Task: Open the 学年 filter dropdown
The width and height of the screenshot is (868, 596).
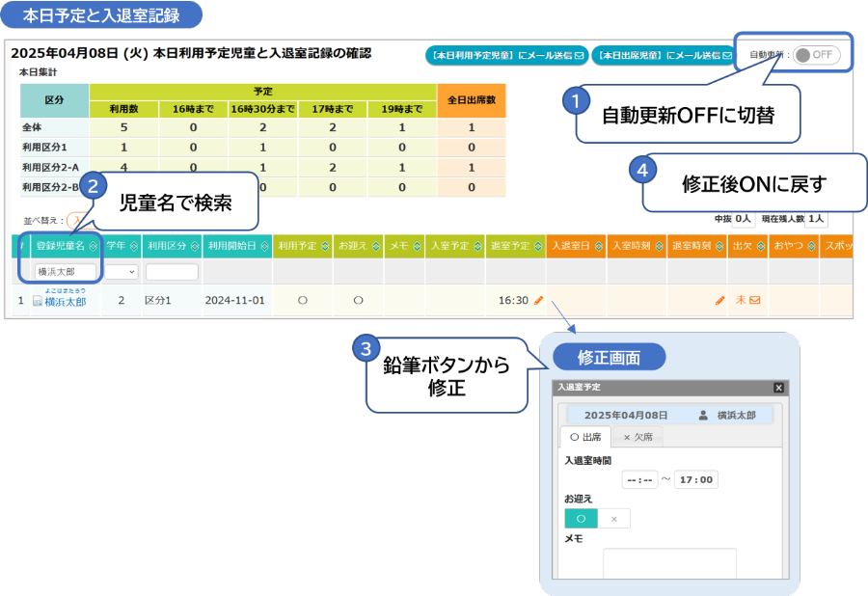Action: coord(122,272)
